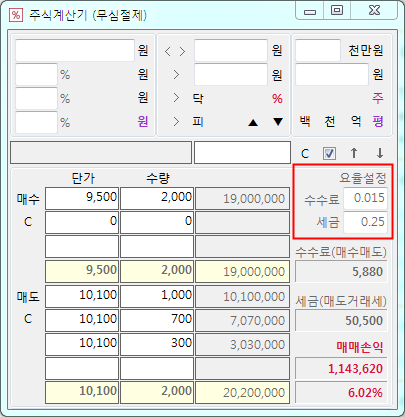Click the up arrow beside checkbox
The height and width of the screenshot is (417, 405).
(354, 153)
